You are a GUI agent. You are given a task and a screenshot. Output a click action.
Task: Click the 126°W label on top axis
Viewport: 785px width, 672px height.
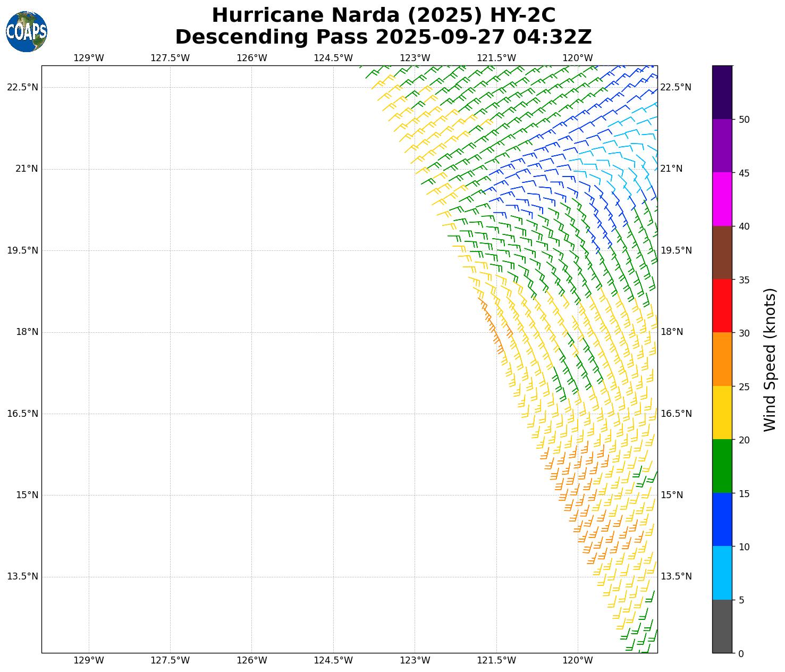(251, 58)
